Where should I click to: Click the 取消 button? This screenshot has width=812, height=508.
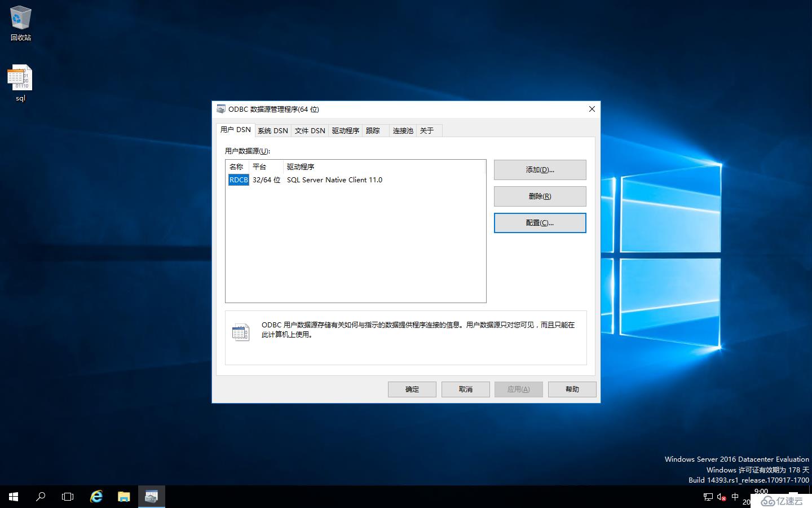[x=466, y=389]
